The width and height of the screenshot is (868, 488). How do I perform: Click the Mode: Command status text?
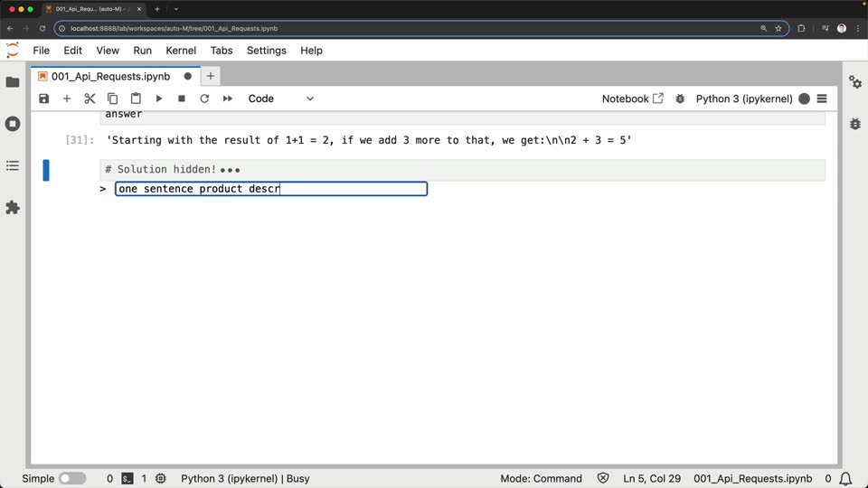(x=541, y=479)
